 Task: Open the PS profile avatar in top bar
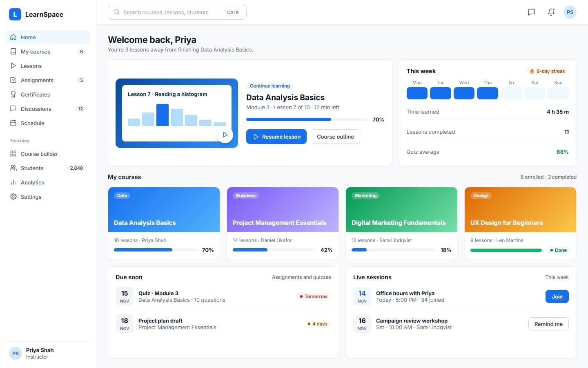pos(570,12)
